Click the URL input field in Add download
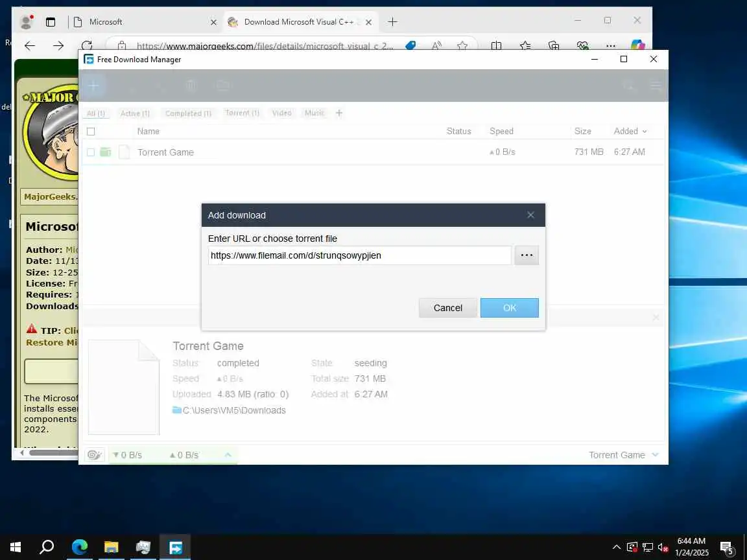The height and width of the screenshot is (560, 747). (360, 255)
